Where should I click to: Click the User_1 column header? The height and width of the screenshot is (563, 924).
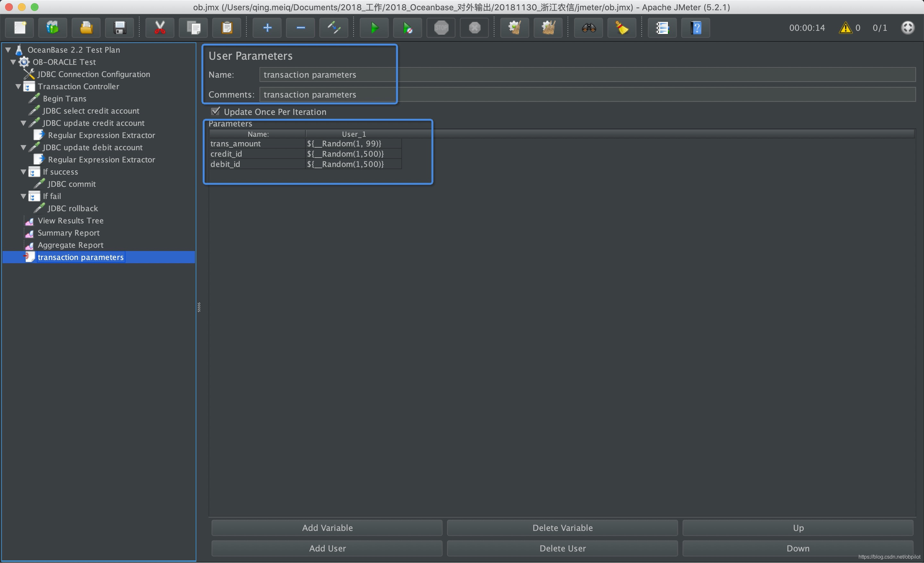(354, 134)
